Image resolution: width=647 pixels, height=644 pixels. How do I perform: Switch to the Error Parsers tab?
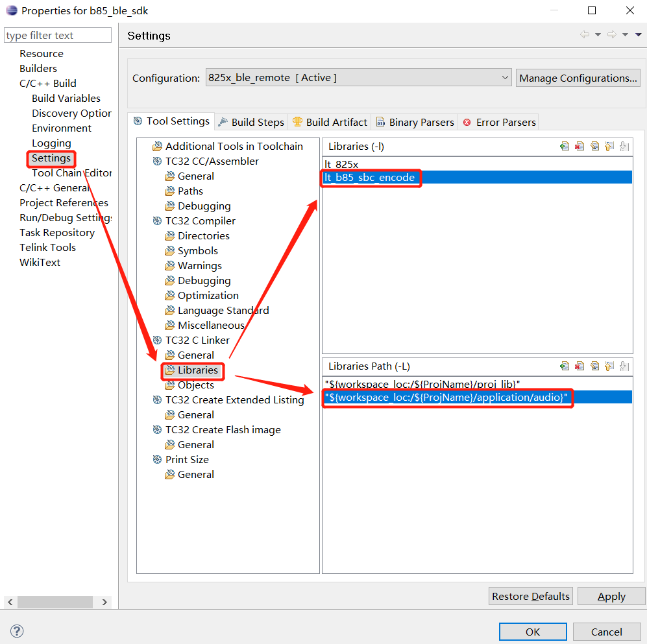coord(499,122)
